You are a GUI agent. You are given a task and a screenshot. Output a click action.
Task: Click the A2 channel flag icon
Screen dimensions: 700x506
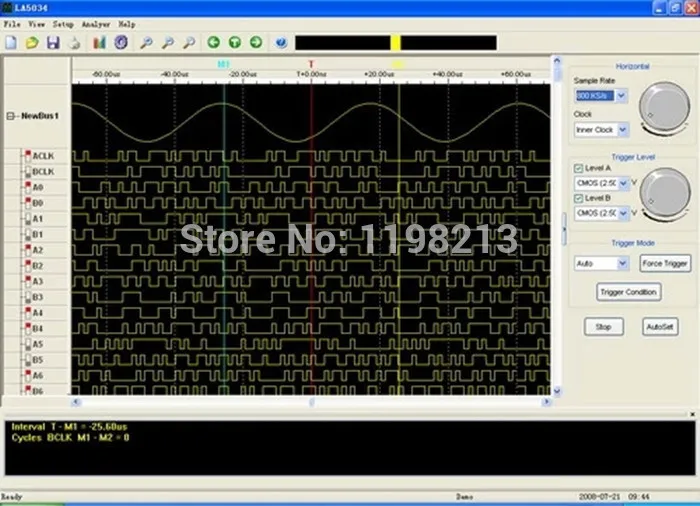tap(28, 250)
